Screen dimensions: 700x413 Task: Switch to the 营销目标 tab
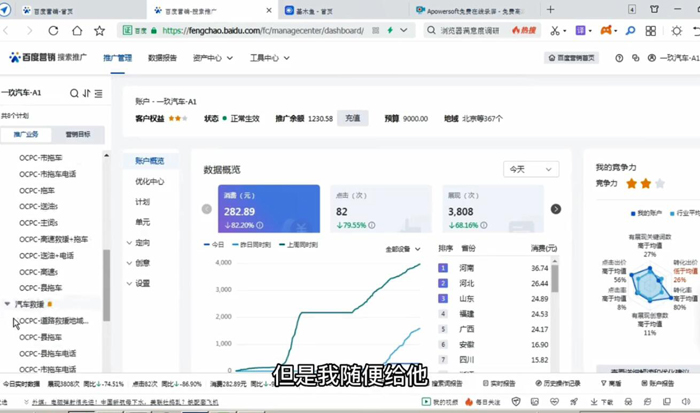77,134
